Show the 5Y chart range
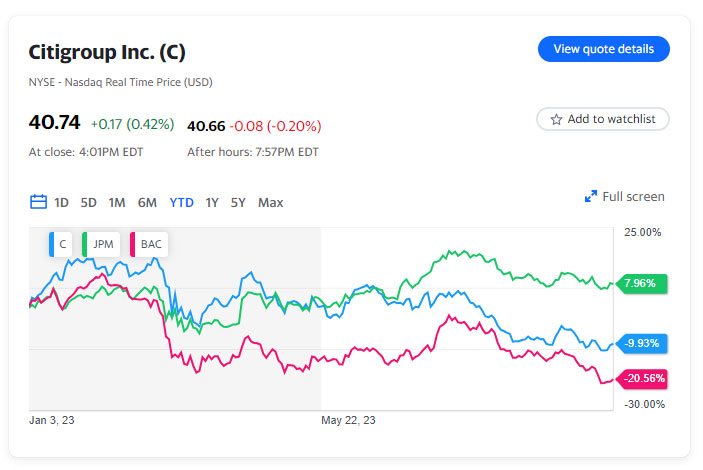 coord(238,202)
